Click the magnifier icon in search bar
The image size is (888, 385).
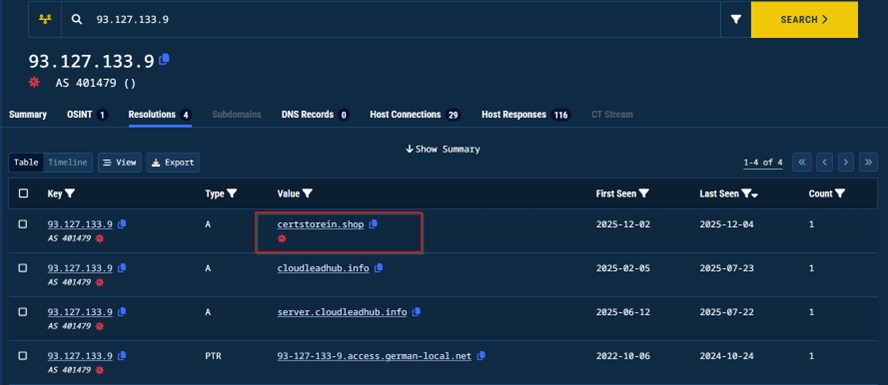77,19
